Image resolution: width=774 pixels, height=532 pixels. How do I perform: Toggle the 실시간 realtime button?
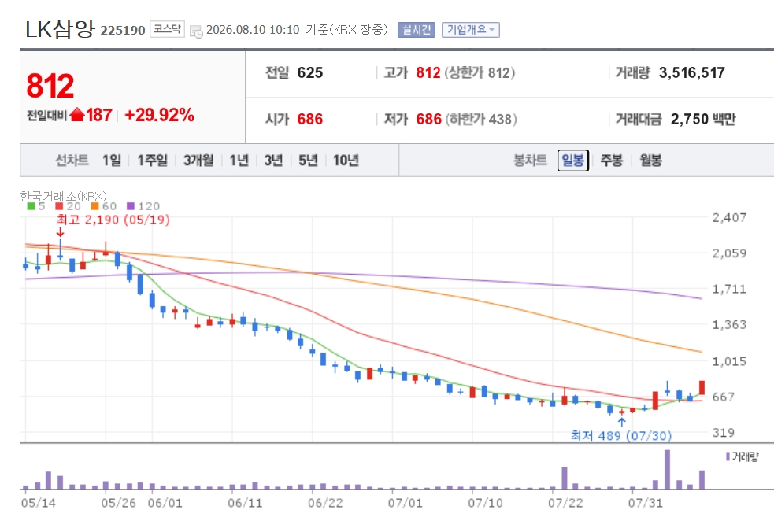click(x=416, y=30)
